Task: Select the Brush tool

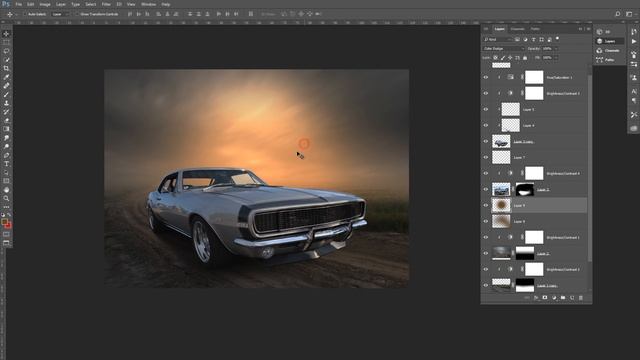Action: coord(6,94)
